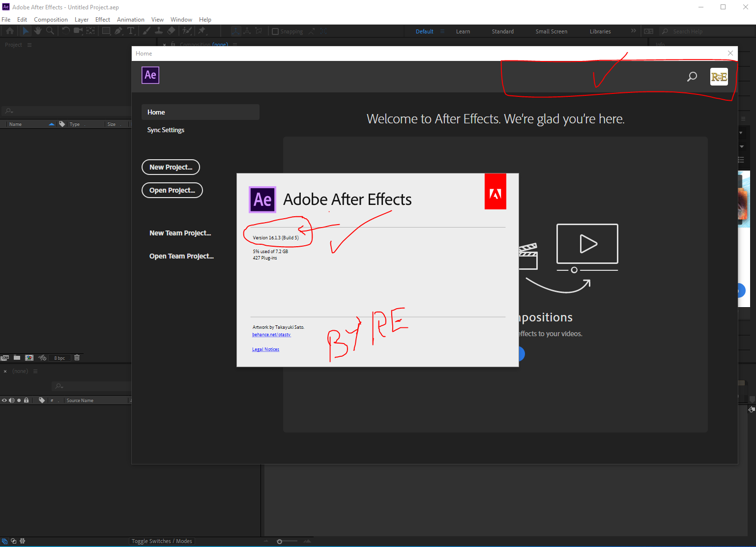Open the Layer menu
This screenshot has height=547, width=756.
(82, 20)
